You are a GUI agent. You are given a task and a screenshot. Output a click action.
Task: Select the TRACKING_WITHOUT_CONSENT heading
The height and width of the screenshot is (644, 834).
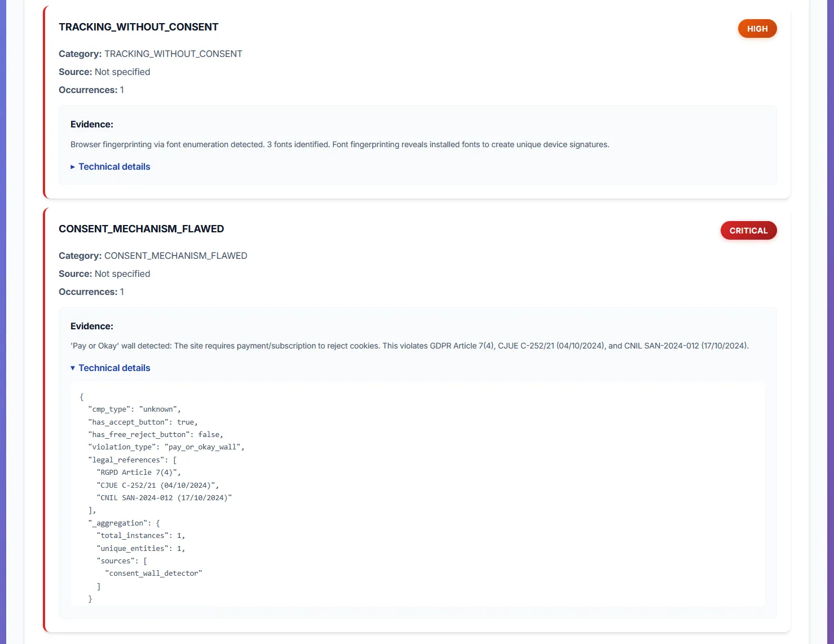(139, 27)
